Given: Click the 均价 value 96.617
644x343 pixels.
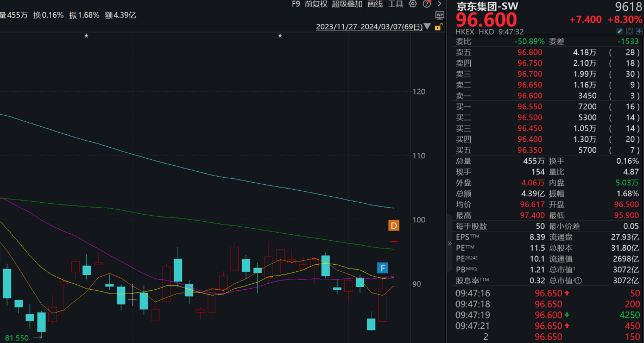Looking at the screenshot, I should tap(532, 204).
